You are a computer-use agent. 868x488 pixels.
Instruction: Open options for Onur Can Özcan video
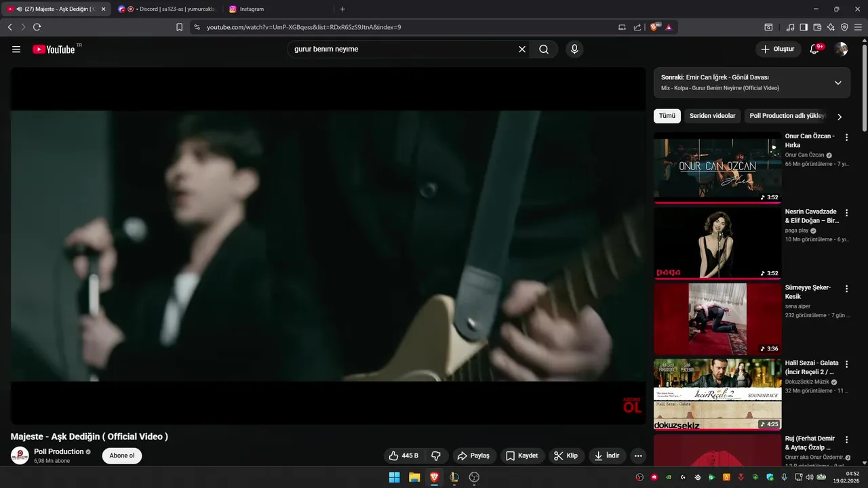coord(846,137)
